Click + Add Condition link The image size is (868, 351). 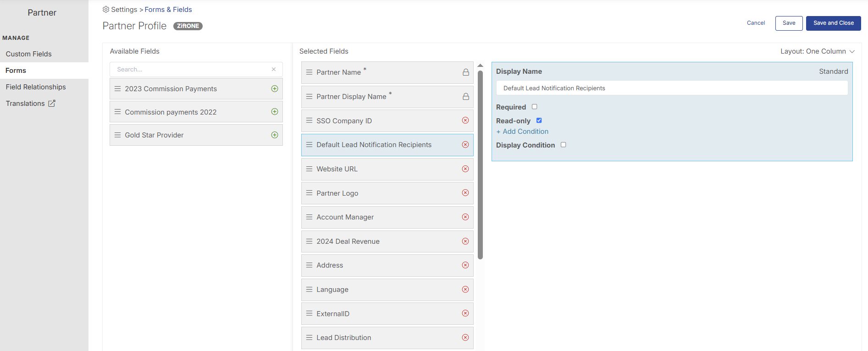(522, 132)
